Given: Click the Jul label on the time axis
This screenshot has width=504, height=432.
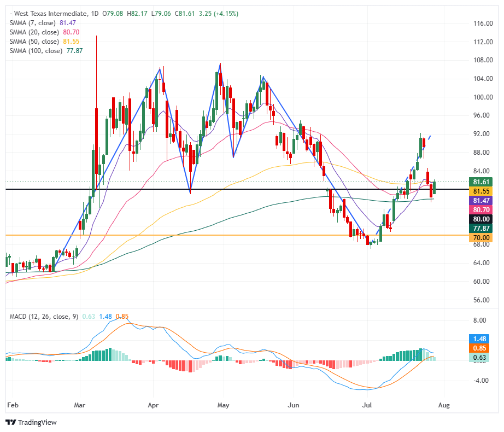Looking at the screenshot, I should [367, 405].
